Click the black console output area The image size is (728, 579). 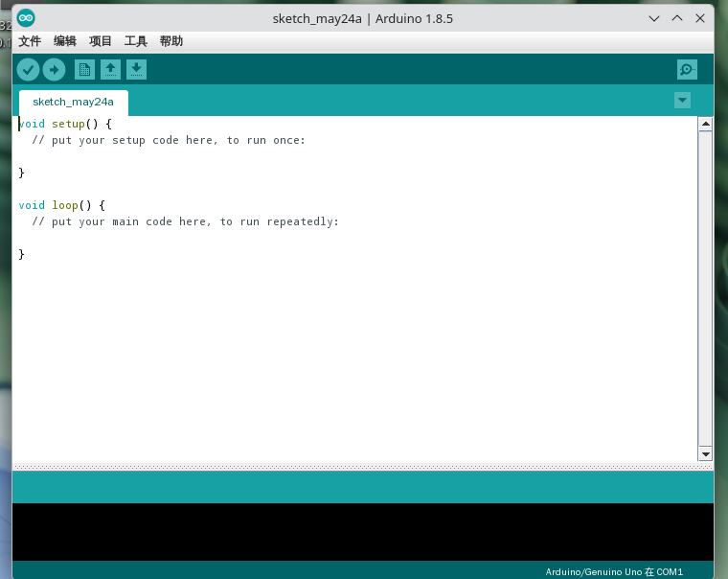pyautogui.click(x=363, y=532)
